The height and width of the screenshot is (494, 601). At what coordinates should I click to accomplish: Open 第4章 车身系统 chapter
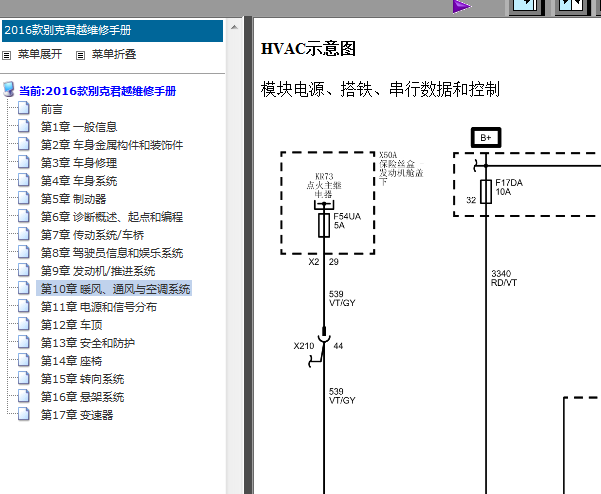click(79, 181)
